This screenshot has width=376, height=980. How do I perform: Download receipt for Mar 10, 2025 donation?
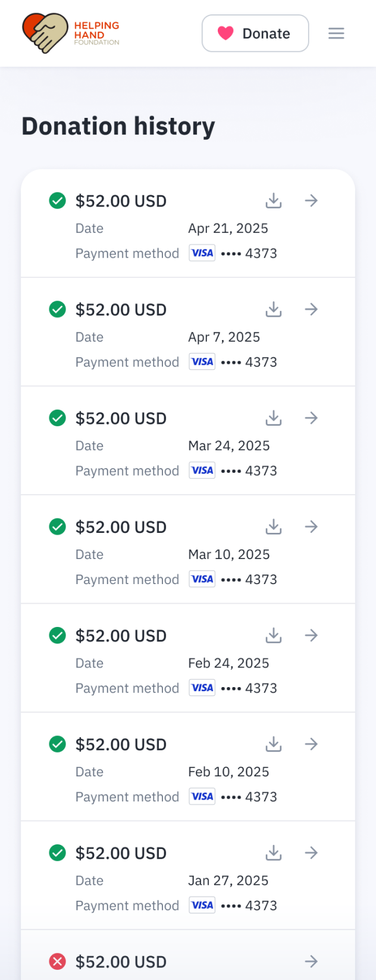coord(274,526)
